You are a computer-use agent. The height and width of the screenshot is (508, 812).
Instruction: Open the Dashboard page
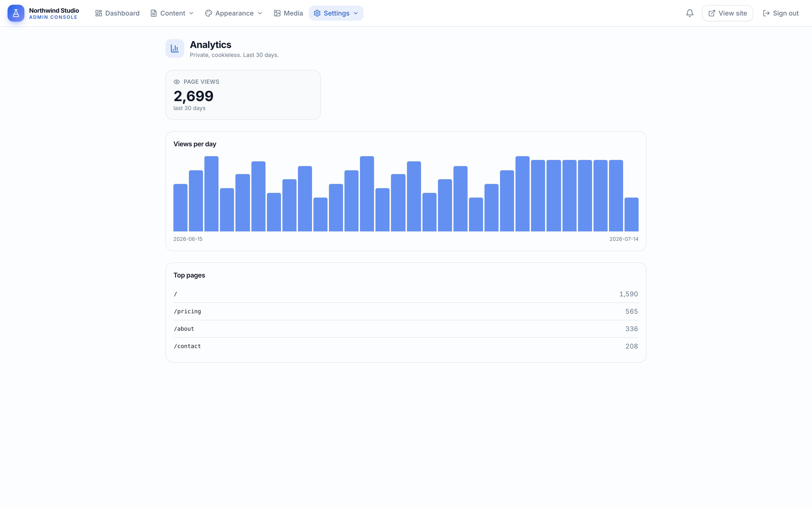117,13
